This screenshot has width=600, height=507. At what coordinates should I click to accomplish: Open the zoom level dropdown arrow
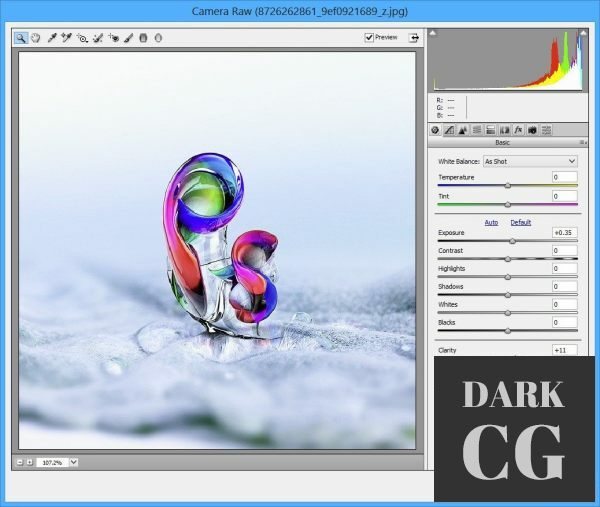(x=73, y=462)
